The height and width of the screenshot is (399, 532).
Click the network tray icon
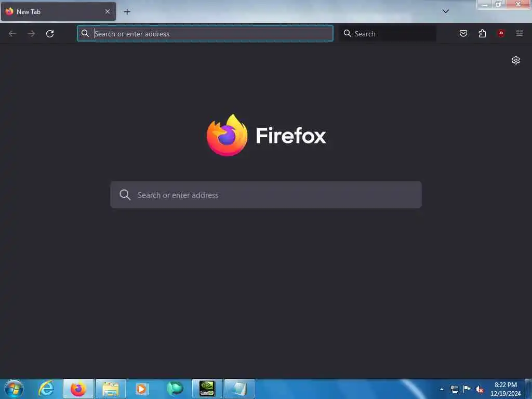pos(455,389)
